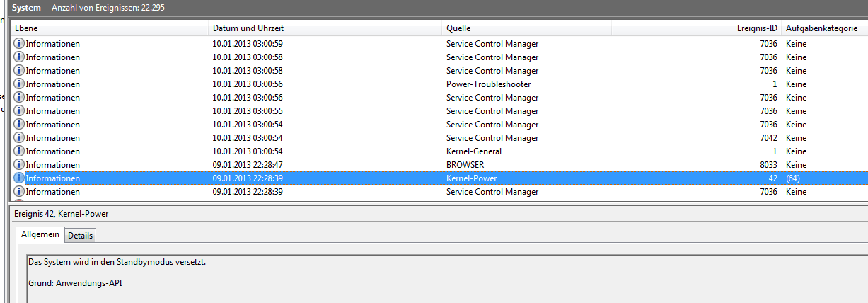Click info icon of selected Kernel-Power row
The image size is (868, 303).
[x=19, y=178]
